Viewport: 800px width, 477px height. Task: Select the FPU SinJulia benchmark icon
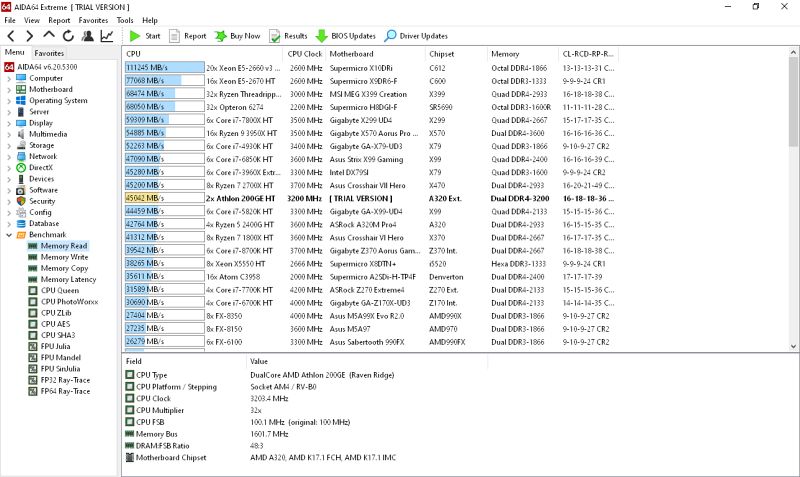[33, 369]
